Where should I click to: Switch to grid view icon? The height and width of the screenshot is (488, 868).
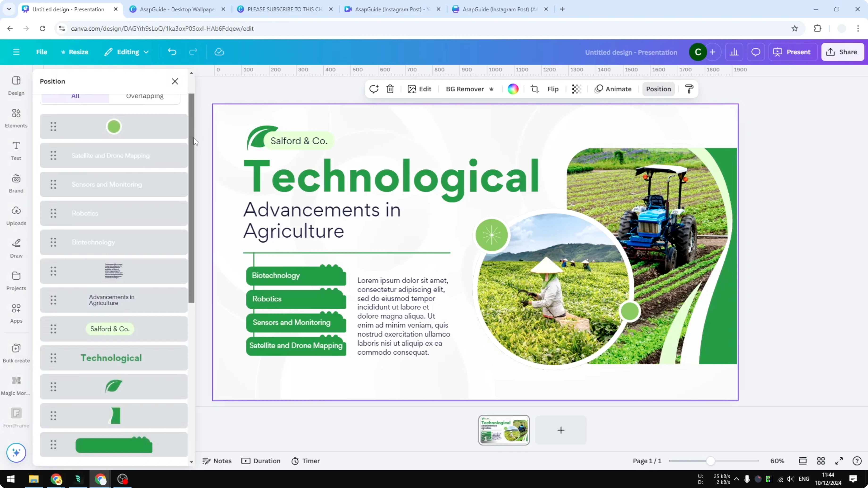pos(821,461)
